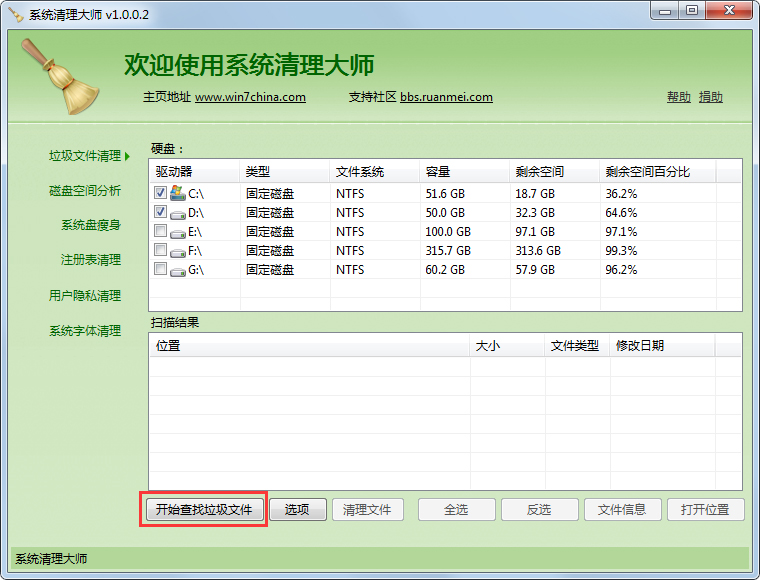Select the 32.3 GB free space cell

[x=535, y=213]
